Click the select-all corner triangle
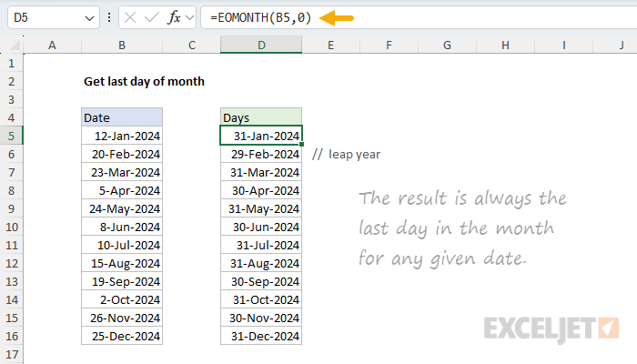Viewport: 637px width, 364px height. (15, 45)
